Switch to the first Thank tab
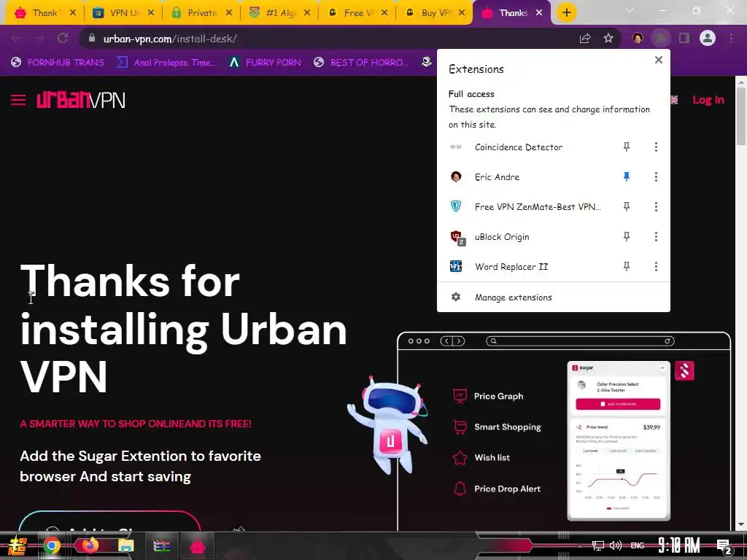 point(44,13)
